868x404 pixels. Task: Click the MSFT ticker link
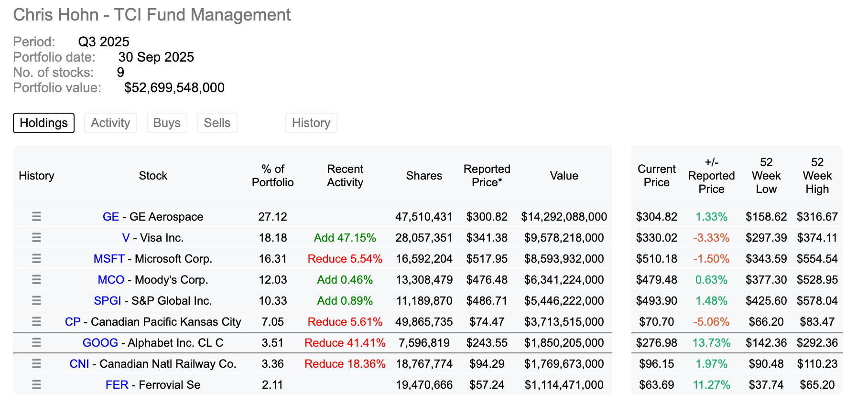click(x=109, y=259)
